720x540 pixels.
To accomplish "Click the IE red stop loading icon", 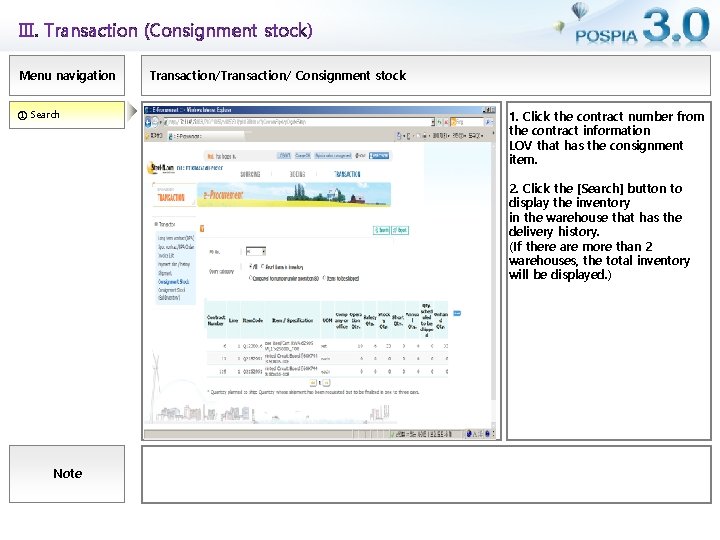I will (x=446, y=122).
